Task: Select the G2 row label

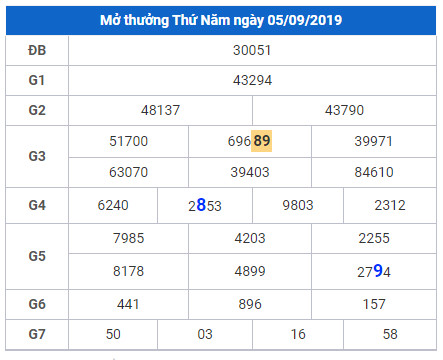Action: 37,110
